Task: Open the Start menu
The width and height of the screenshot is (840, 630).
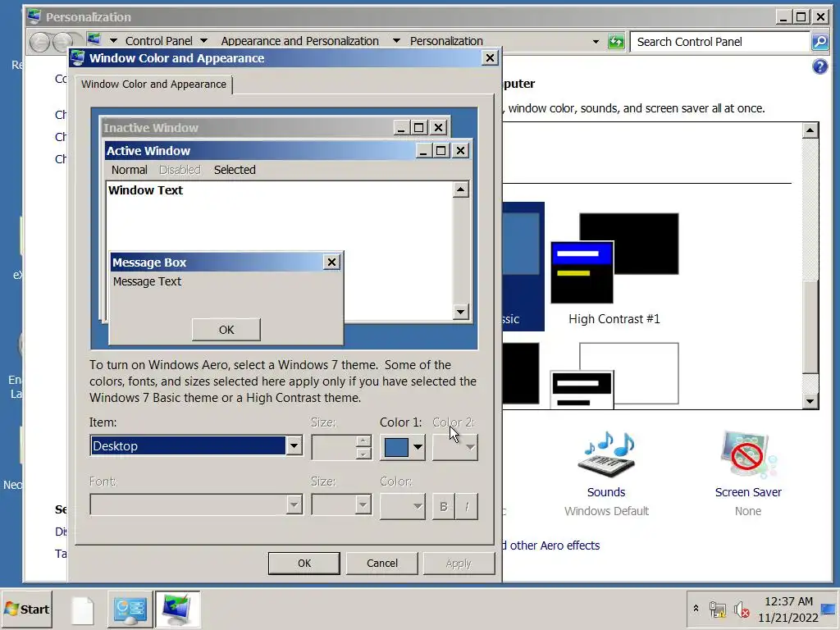Action: (27, 609)
